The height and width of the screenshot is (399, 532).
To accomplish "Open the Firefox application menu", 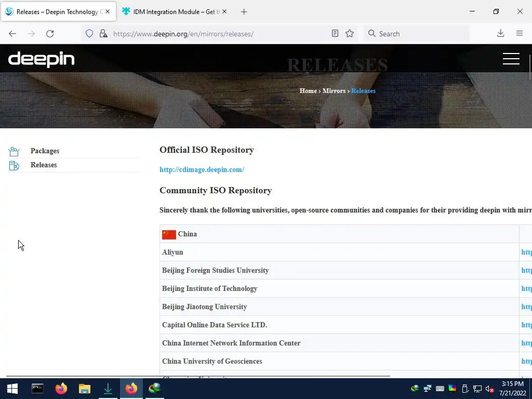I will (520, 33).
